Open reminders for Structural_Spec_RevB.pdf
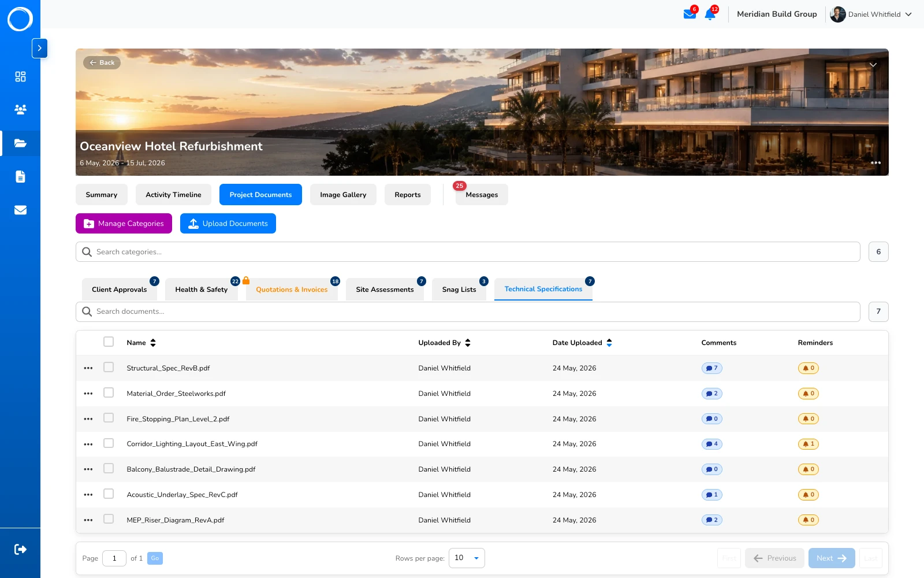The image size is (924, 578). (808, 368)
